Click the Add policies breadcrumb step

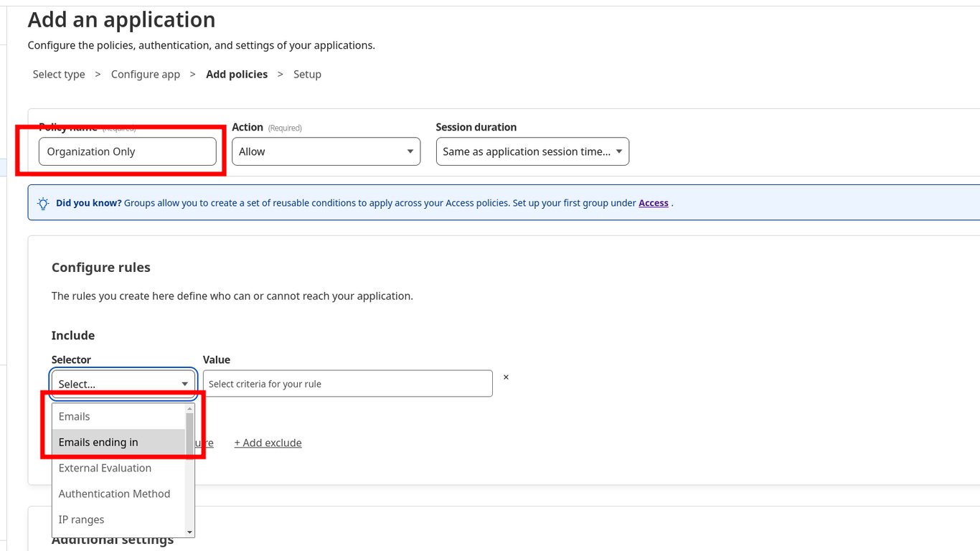pyautogui.click(x=237, y=74)
